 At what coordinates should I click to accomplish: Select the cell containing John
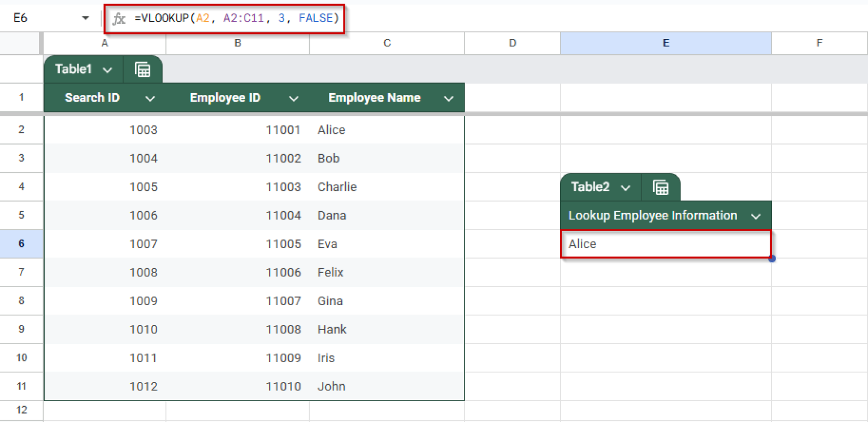coord(387,386)
